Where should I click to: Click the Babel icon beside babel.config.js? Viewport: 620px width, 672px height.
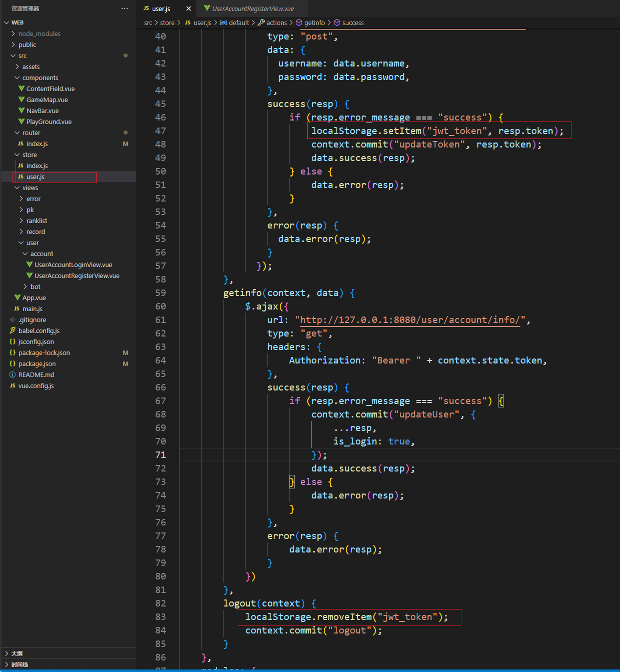pyautogui.click(x=13, y=330)
